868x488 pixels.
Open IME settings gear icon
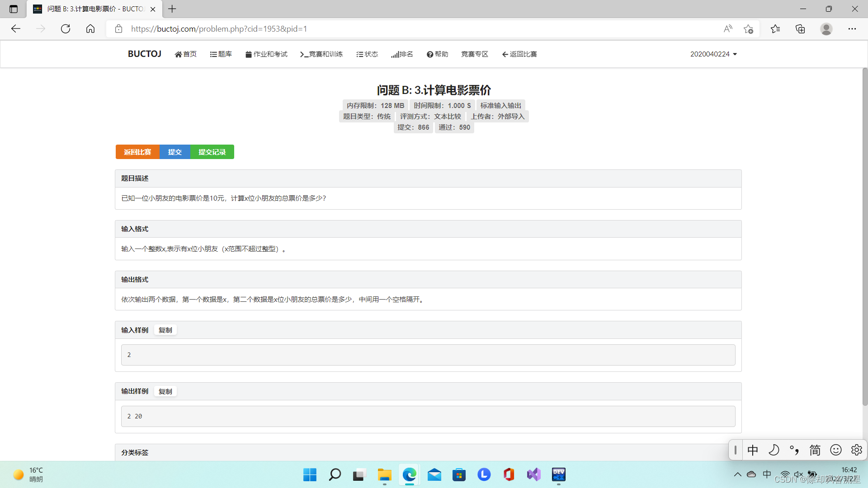(856, 450)
